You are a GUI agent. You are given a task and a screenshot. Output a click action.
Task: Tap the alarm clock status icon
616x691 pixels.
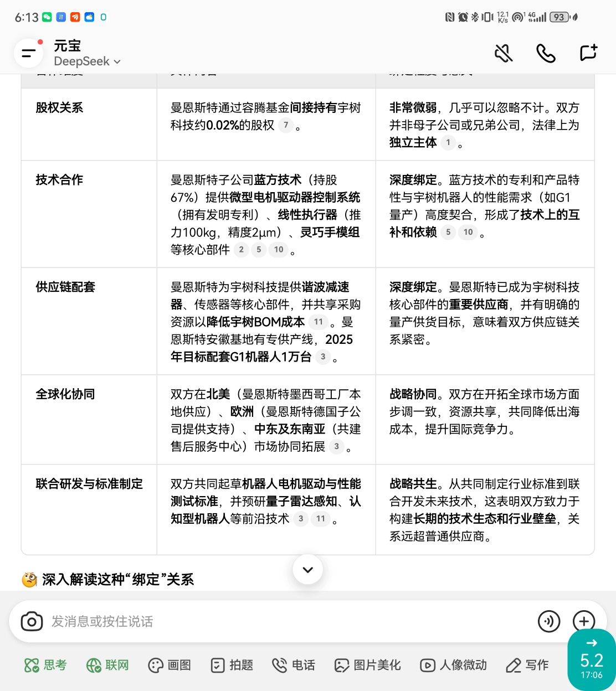(x=463, y=17)
